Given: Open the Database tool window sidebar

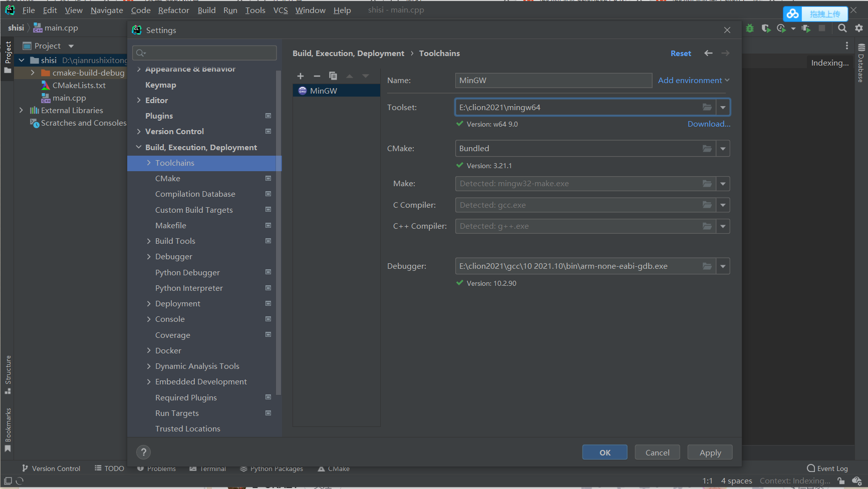Looking at the screenshot, I should click(x=861, y=63).
